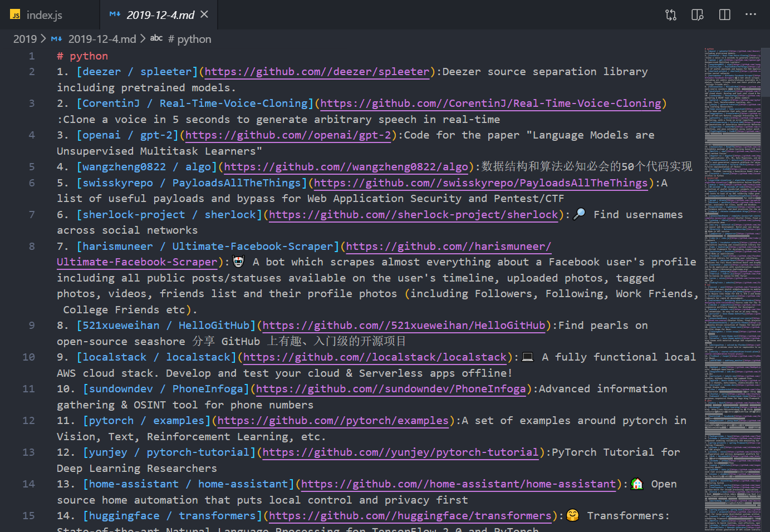Click 'across social networks' text

[127, 230]
